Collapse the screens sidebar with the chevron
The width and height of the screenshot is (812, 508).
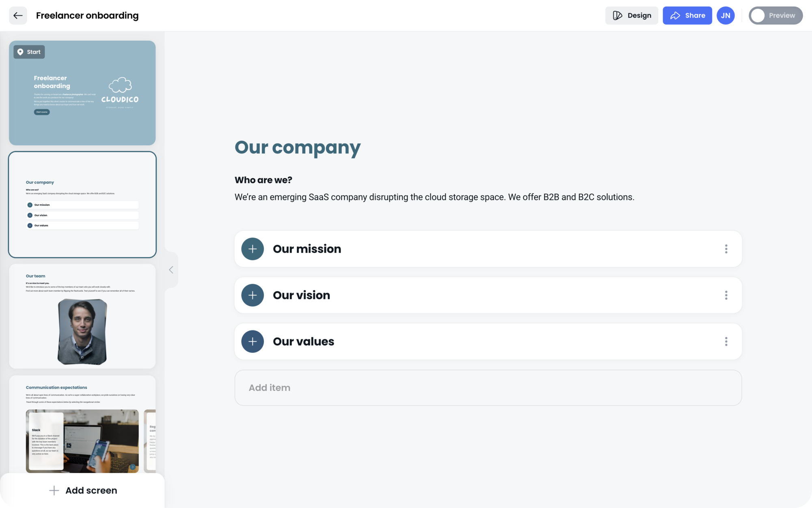(x=171, y=269)
